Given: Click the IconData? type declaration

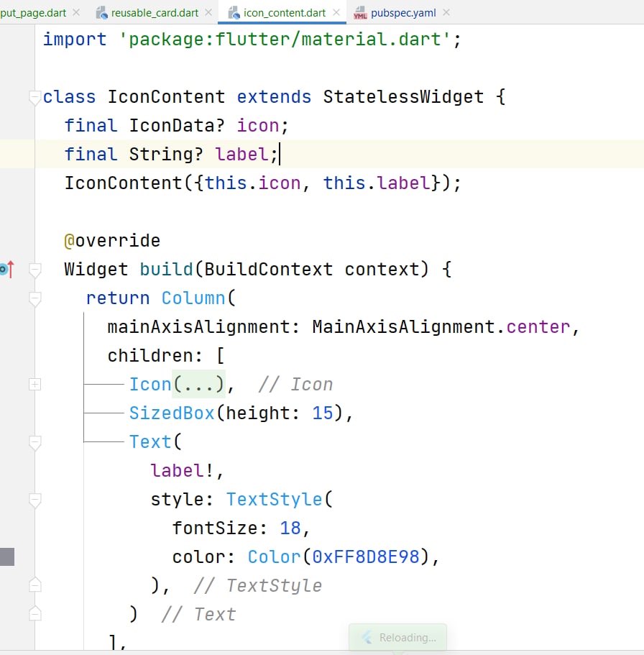Looking at the screenshot, I should pyautogui.click(x=177, y=126).
